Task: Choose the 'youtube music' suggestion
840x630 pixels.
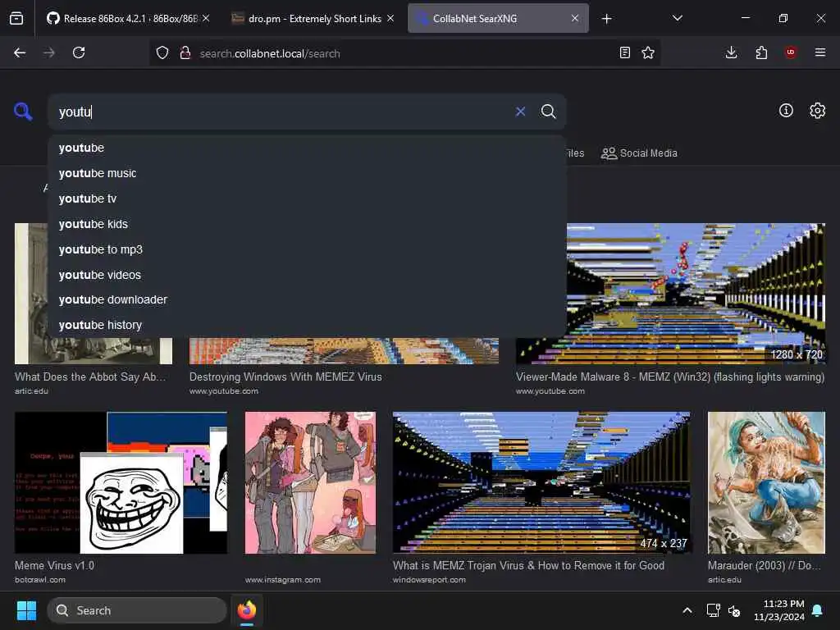Action: (307, 173)
